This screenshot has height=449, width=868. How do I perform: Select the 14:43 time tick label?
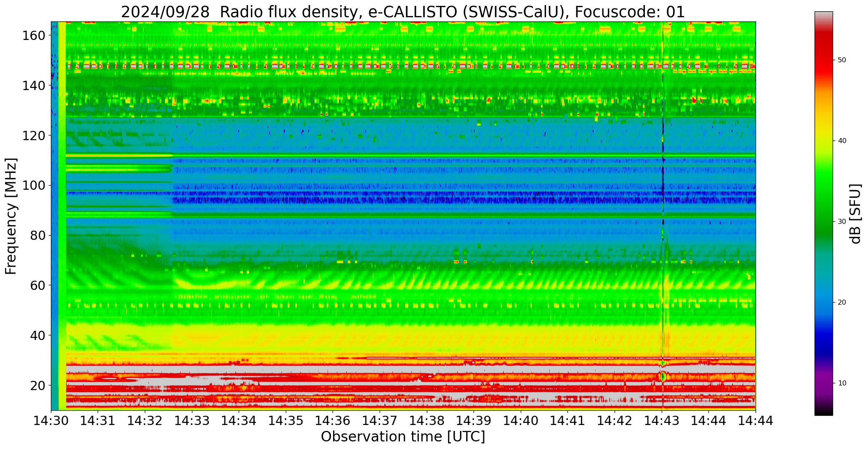[661, 420]
